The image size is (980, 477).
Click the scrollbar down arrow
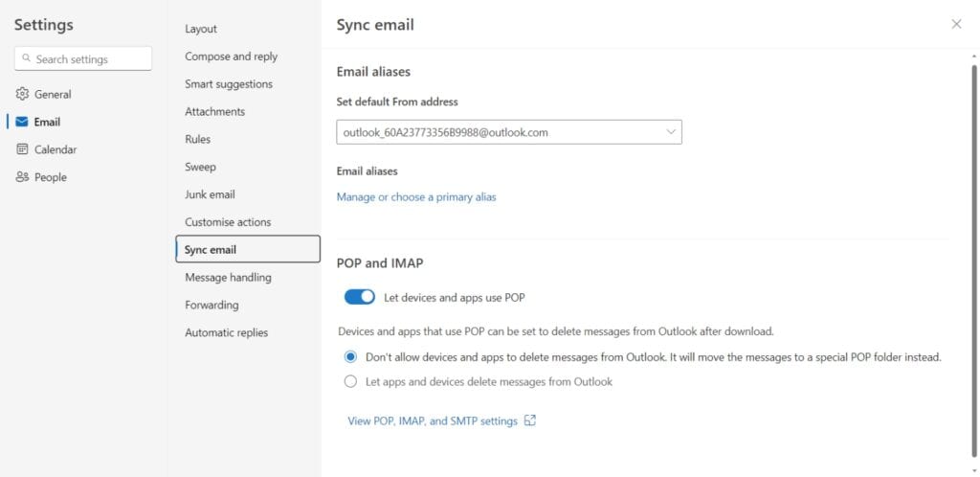pos(973,470)
